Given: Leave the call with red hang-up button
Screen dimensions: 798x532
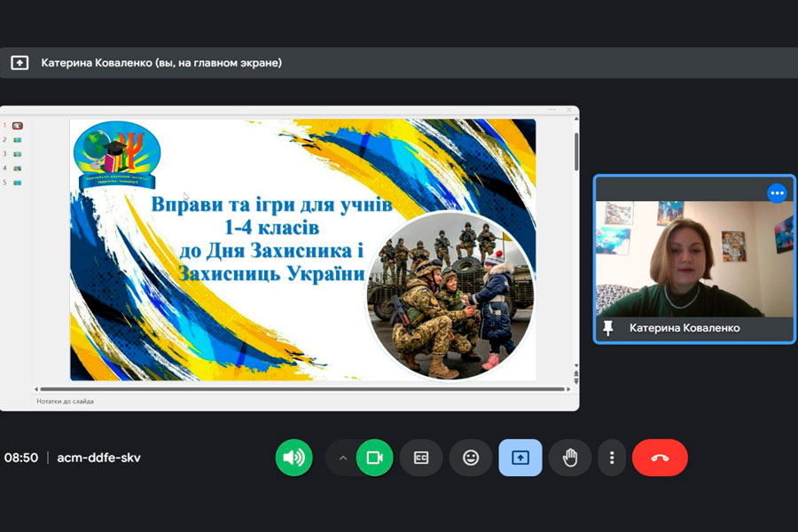Looking at the screenshot, I should pyautogui.click(x=660, y=458).
